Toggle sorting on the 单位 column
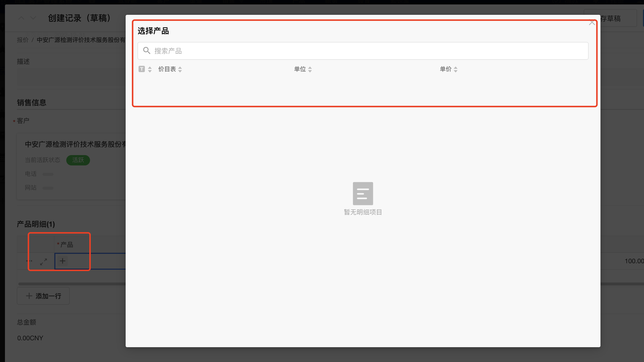The height and width of the screenshot is (362, 644). coord(310,69)
